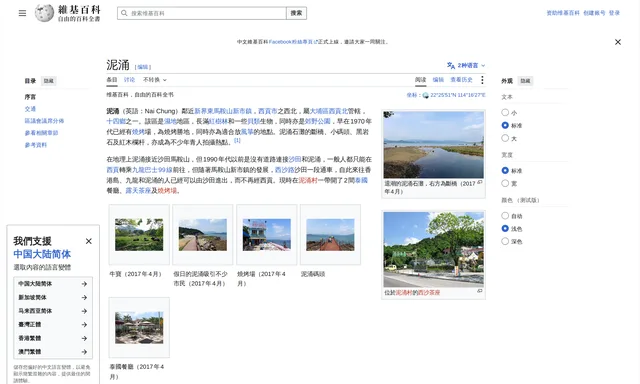Open the 泥涌石澗 stream photo
The width and height of the screenshot is (640, 384).
[433, 145]
